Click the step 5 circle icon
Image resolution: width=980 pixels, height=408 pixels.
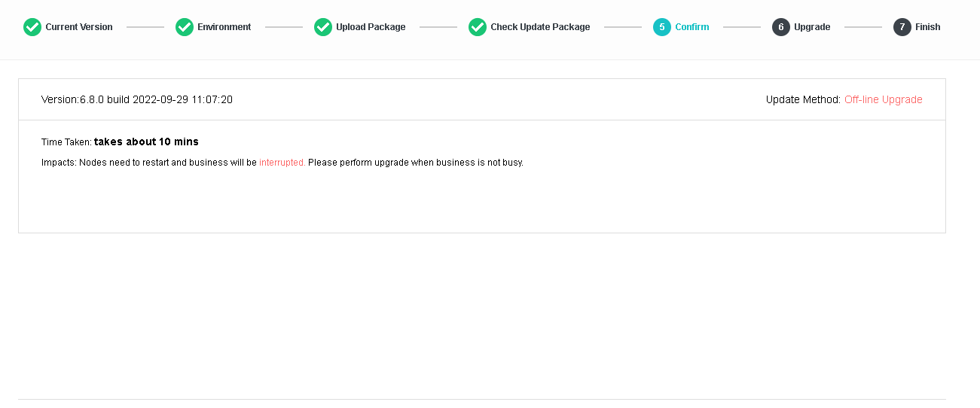click(662, 27)
